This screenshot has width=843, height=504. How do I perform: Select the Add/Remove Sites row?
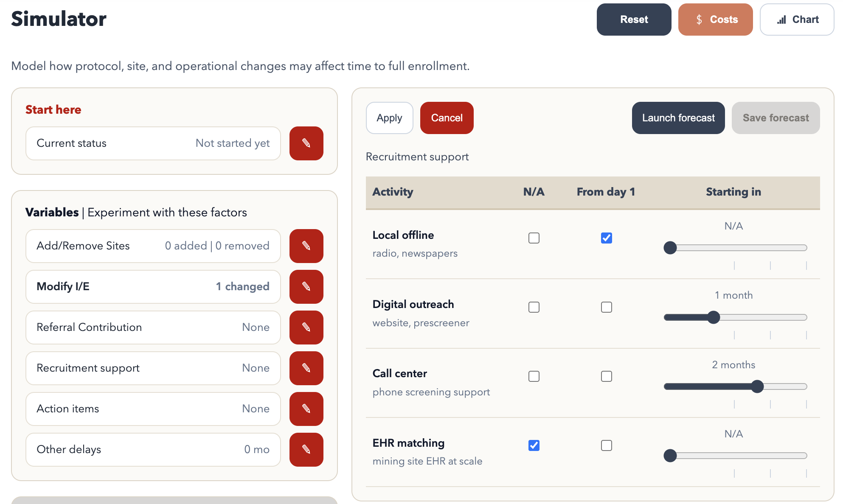tap(153, 246)
